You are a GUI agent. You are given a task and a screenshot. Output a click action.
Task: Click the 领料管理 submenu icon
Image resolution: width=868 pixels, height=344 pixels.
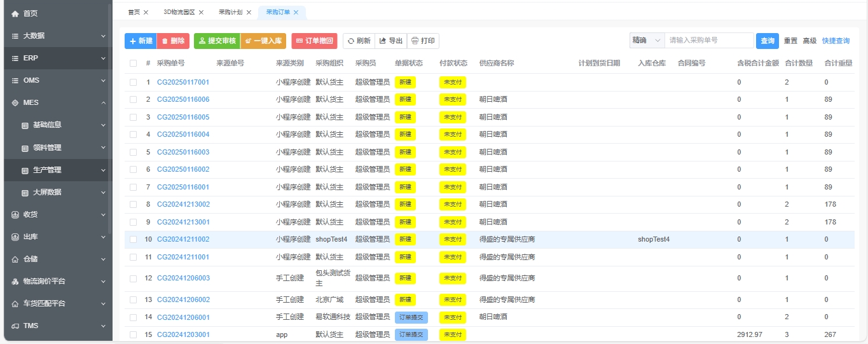point(25,148)
